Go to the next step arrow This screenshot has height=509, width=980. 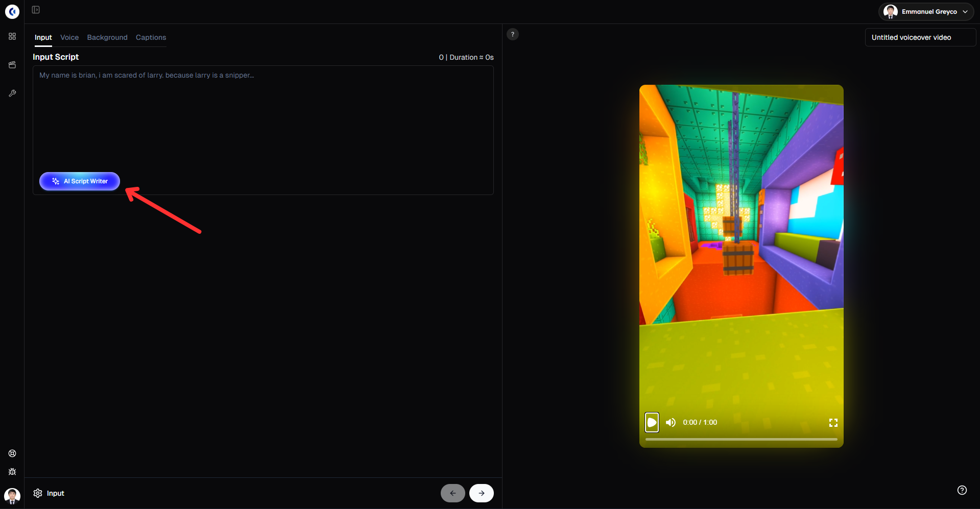click(482, 493)
